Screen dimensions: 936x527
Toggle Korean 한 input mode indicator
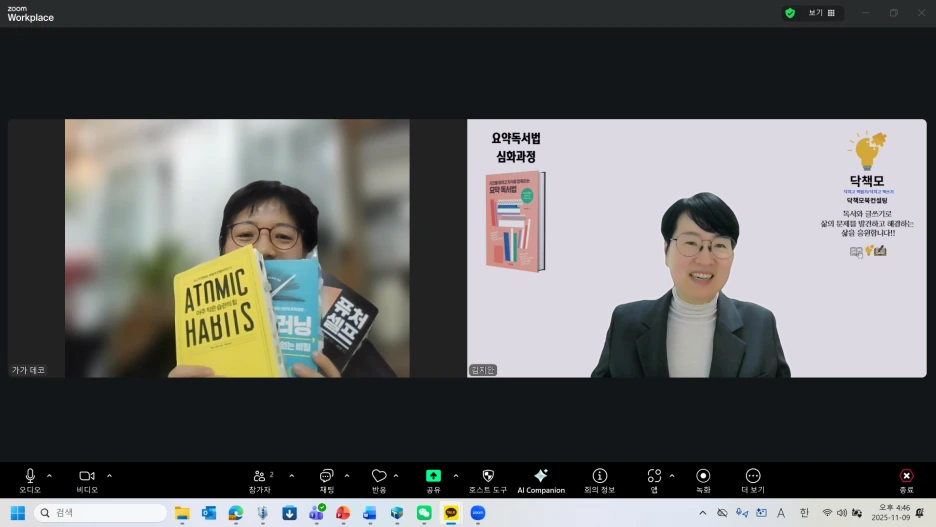tap(804, 513)
